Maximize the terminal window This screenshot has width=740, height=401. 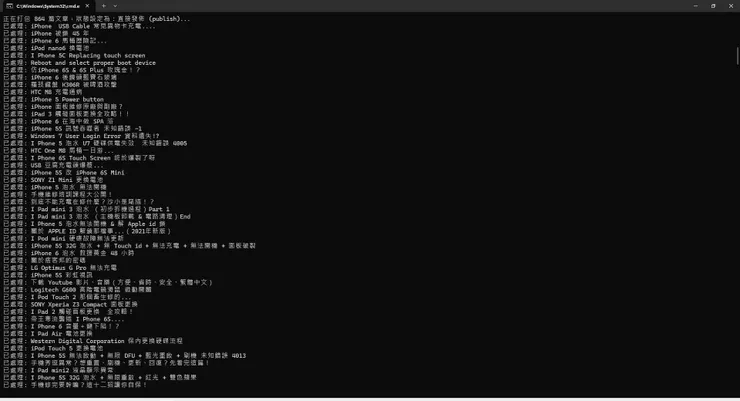[x=713, y=6]
